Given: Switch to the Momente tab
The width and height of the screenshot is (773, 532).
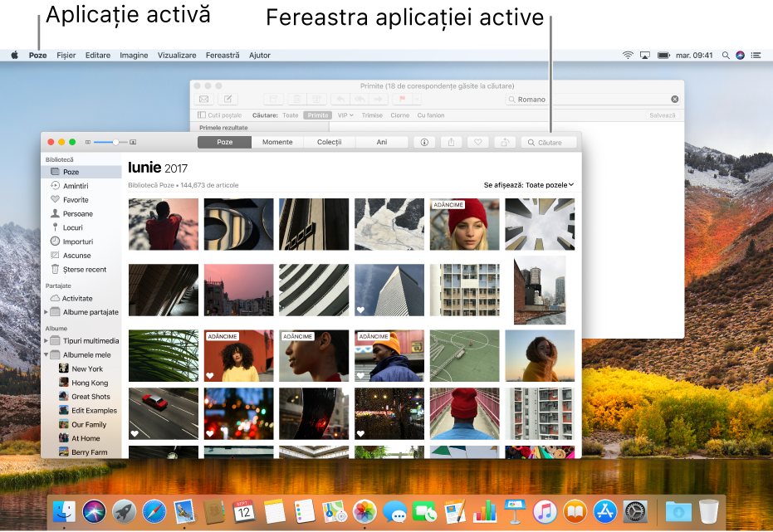Looking at the screenshot, I should coord(277,143).
